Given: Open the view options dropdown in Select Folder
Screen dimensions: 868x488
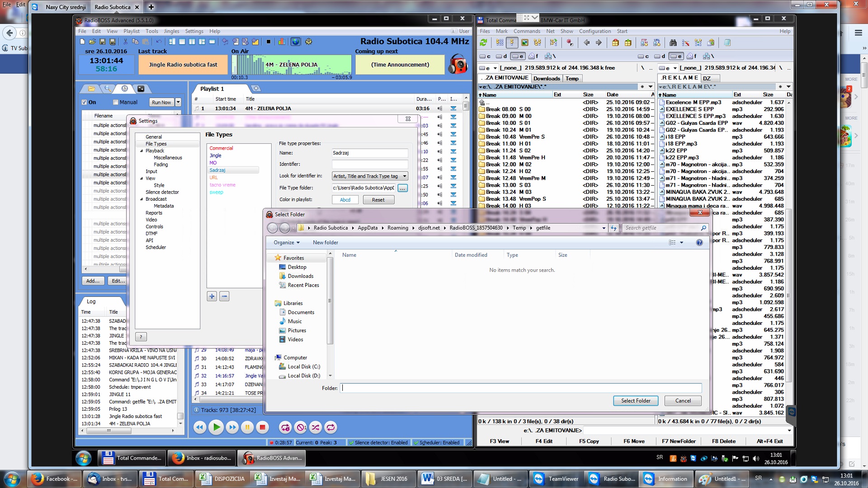Looking at the screenshot, I should [x=682, y=243].
